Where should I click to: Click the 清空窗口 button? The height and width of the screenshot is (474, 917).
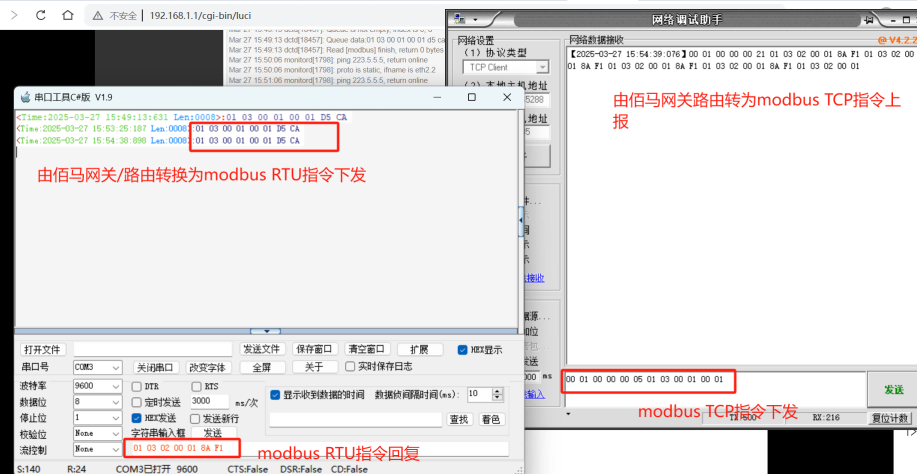[366, 350]
